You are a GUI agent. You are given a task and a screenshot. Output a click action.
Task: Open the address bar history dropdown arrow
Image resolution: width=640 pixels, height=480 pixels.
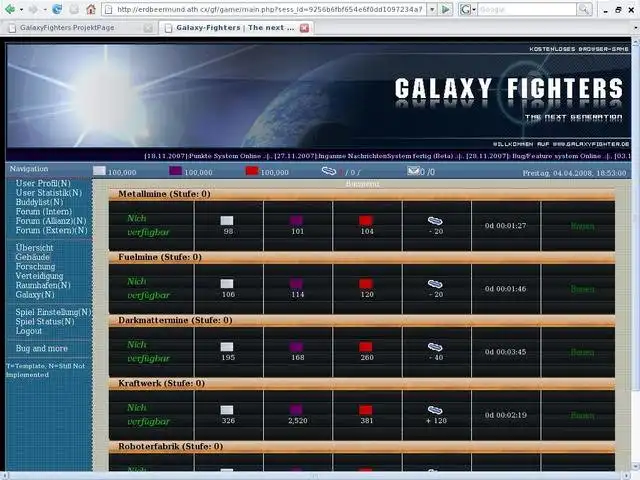[x=432, y=9]
